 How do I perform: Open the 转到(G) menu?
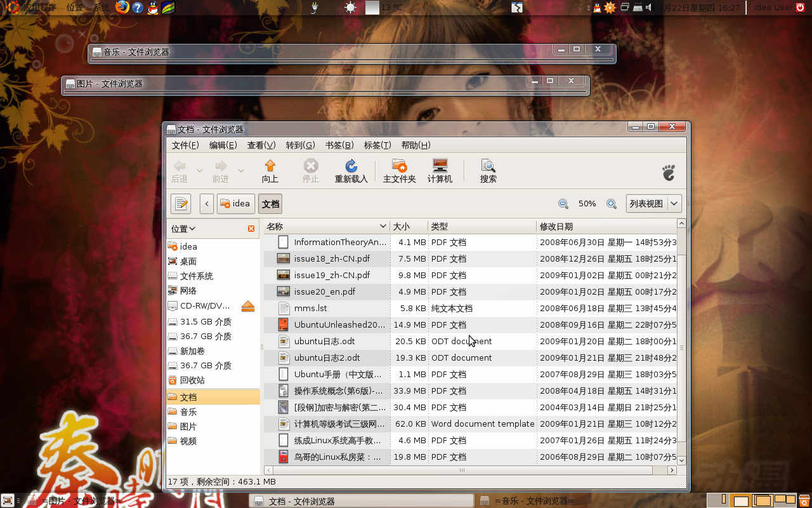click(300, 145)
